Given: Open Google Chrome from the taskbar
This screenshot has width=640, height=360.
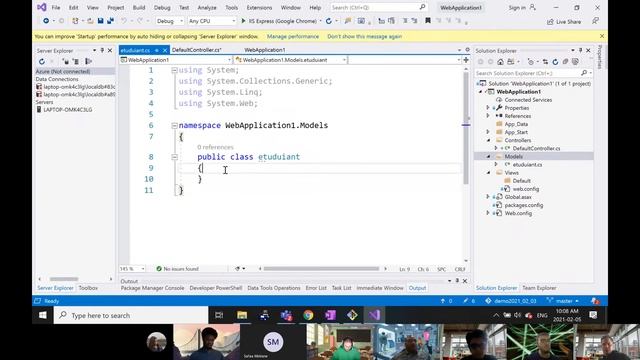Looking at the screenshot, I should (308, 315).
